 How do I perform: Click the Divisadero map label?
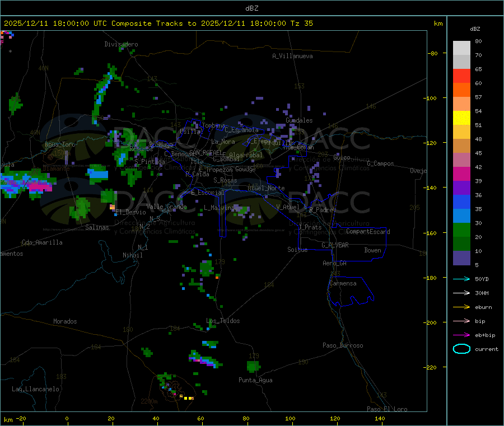[x=121, y=44]
